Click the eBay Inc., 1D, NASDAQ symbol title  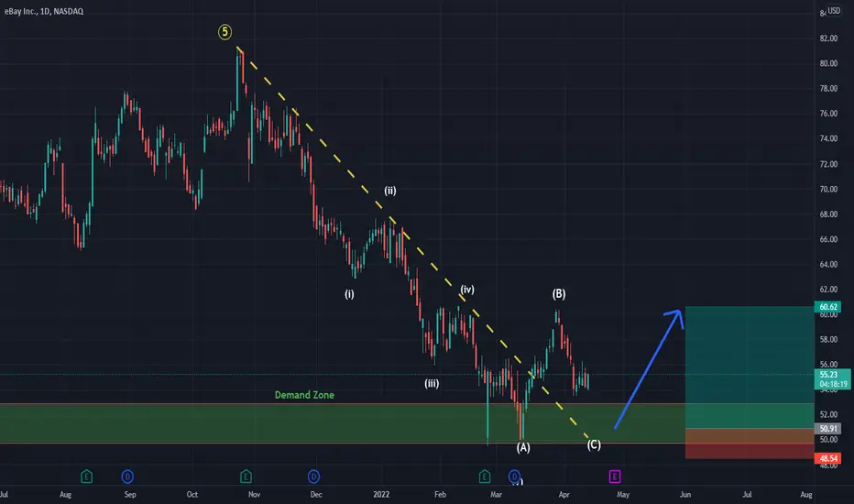(x=44, y=11)
